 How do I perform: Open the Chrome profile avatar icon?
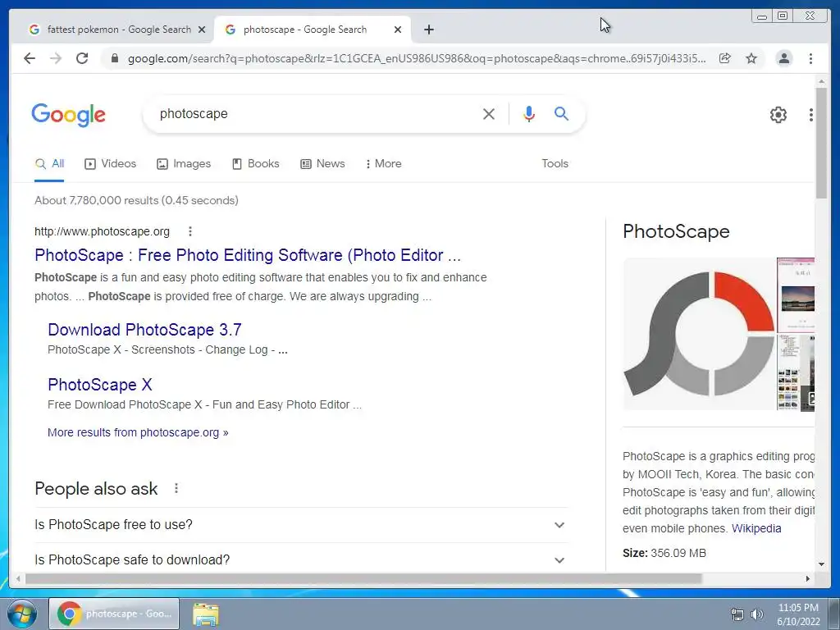[x=783, y=58]
